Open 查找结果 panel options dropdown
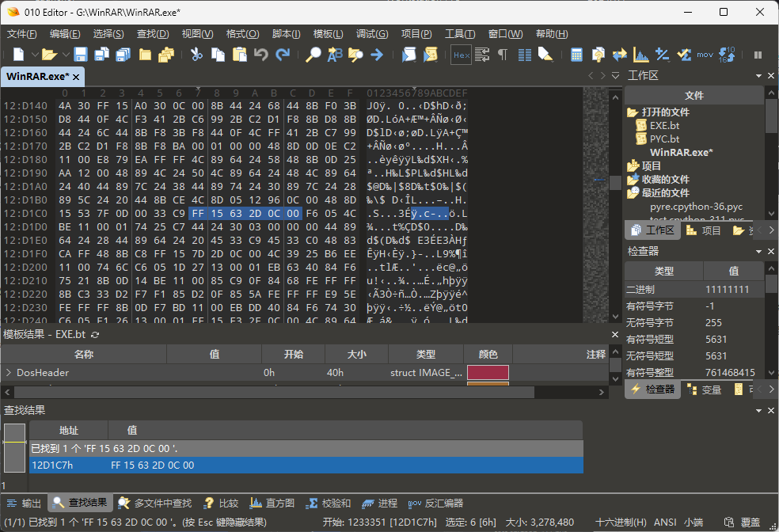779x532 pixels. (758, 410)
